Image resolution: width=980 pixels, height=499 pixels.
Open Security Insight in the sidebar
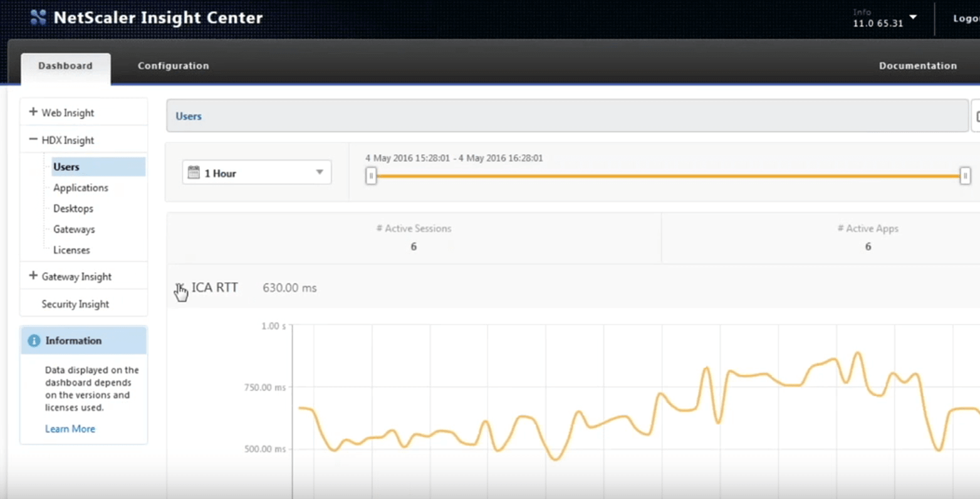[x=75, y=304]
